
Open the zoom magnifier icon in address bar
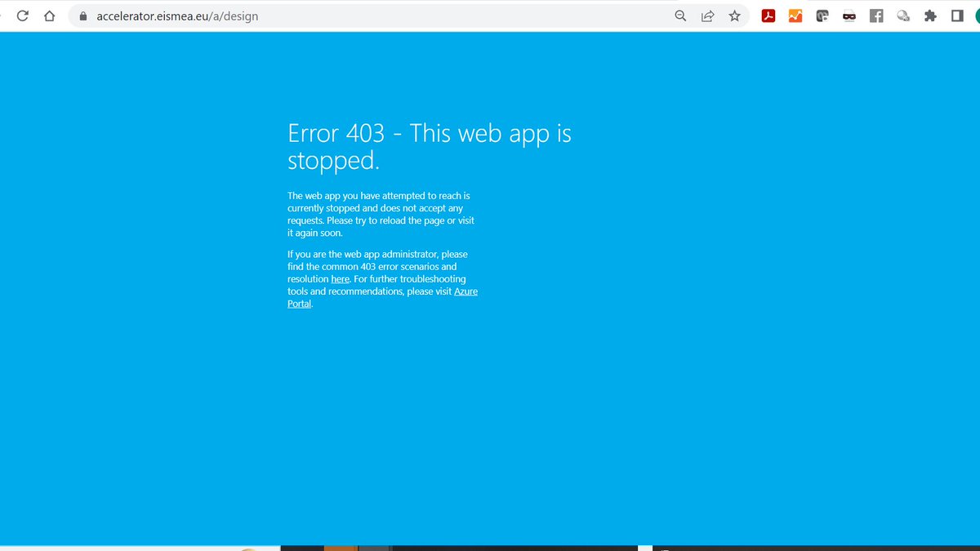point(680,16)
